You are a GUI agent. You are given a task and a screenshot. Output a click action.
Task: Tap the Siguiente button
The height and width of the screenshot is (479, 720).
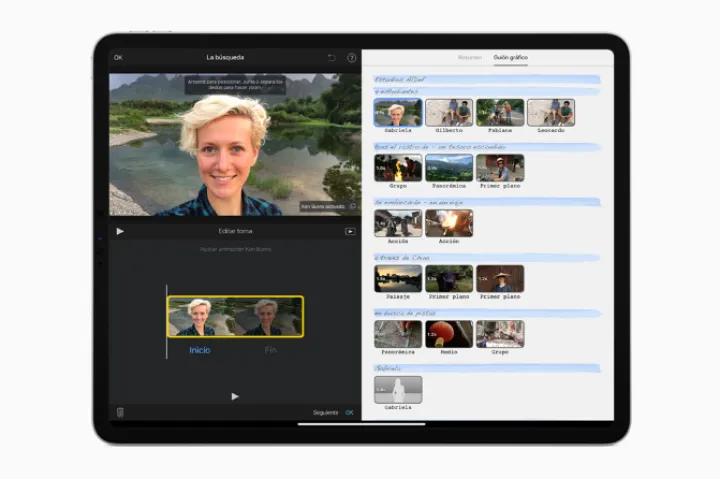tap(326, 412)
